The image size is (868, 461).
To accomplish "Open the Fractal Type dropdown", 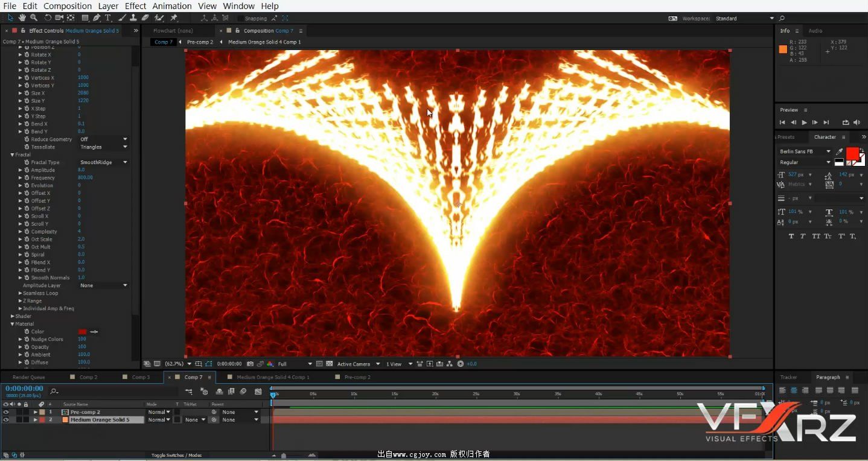I will tap(103, 162).
